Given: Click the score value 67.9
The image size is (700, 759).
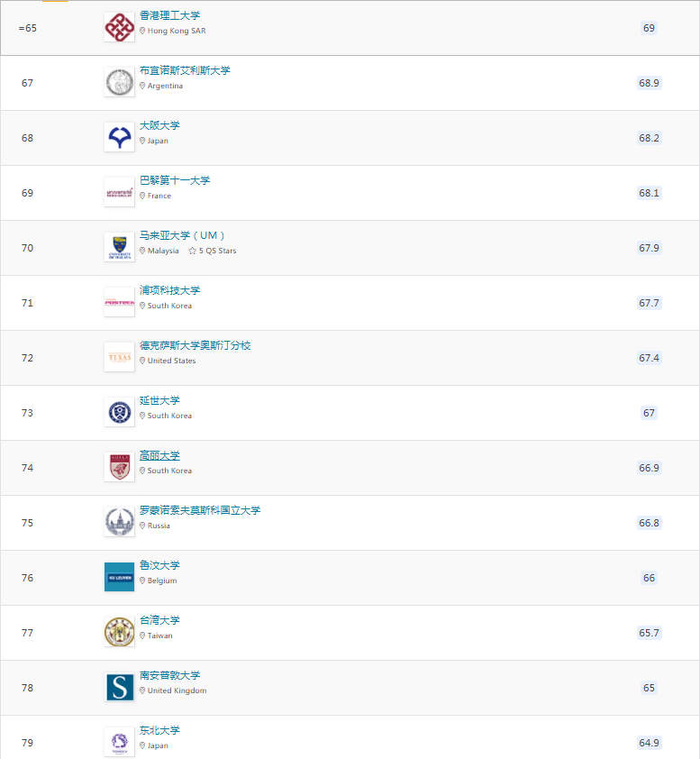Looking at the screenshot, I should point(649,248).
